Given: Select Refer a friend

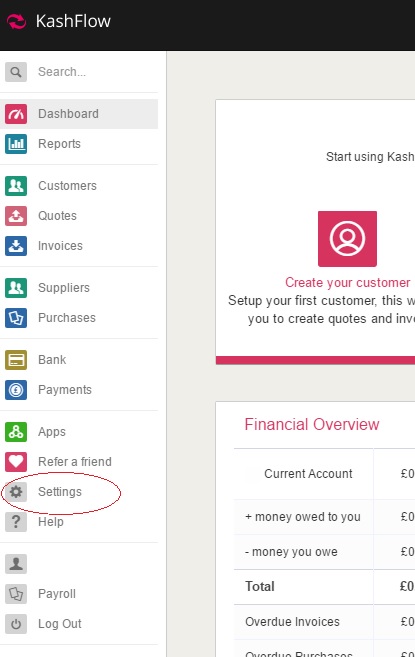Looking at the screenshot, I should pos(75,462).
